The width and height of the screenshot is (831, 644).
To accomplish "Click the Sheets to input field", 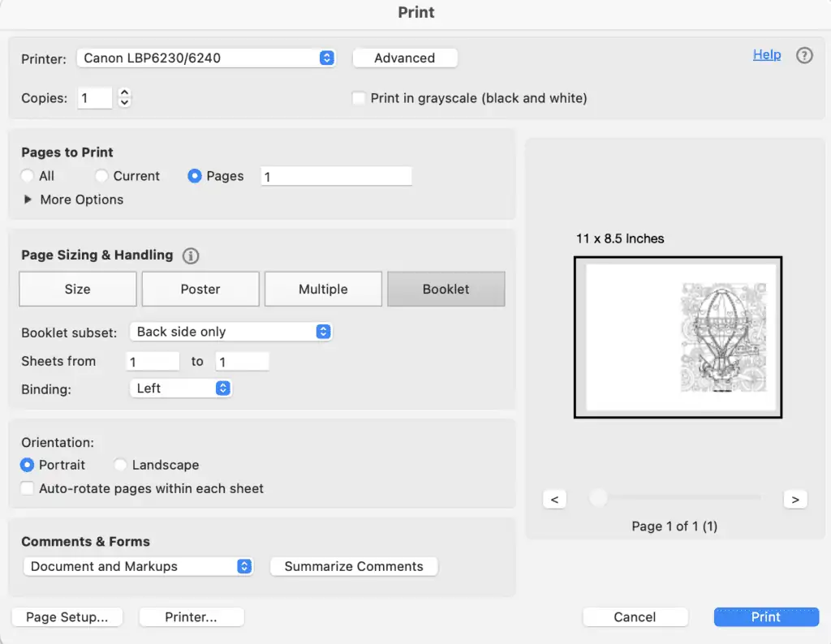I will click(242, 362).
